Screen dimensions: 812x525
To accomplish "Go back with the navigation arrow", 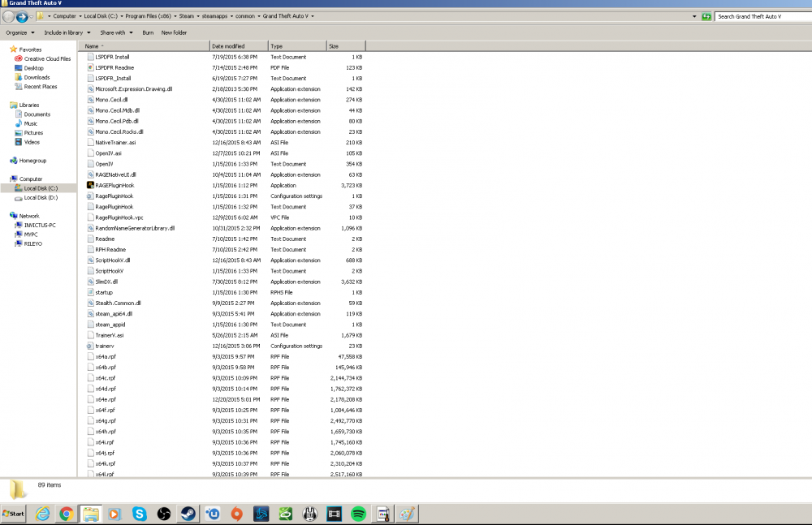I will pos(9,16).
